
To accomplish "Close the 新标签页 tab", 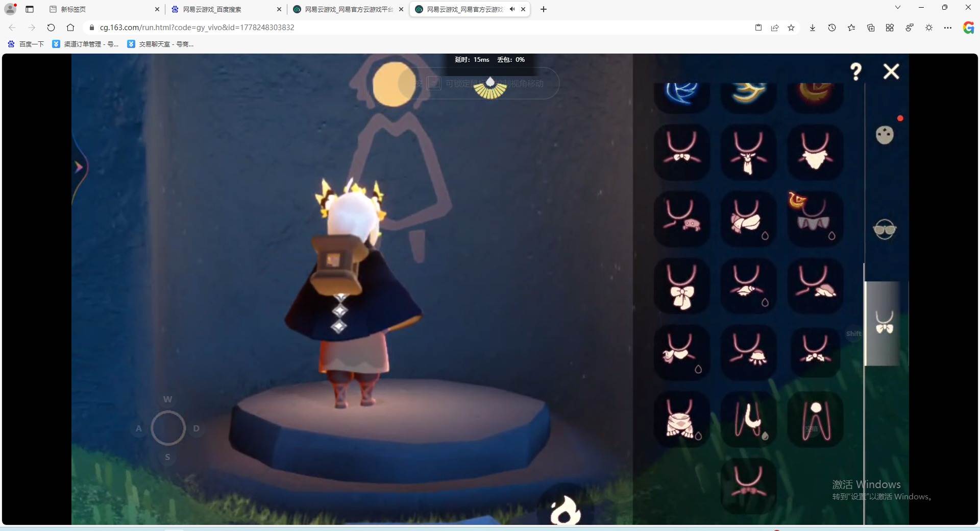I will click(157, 9).
